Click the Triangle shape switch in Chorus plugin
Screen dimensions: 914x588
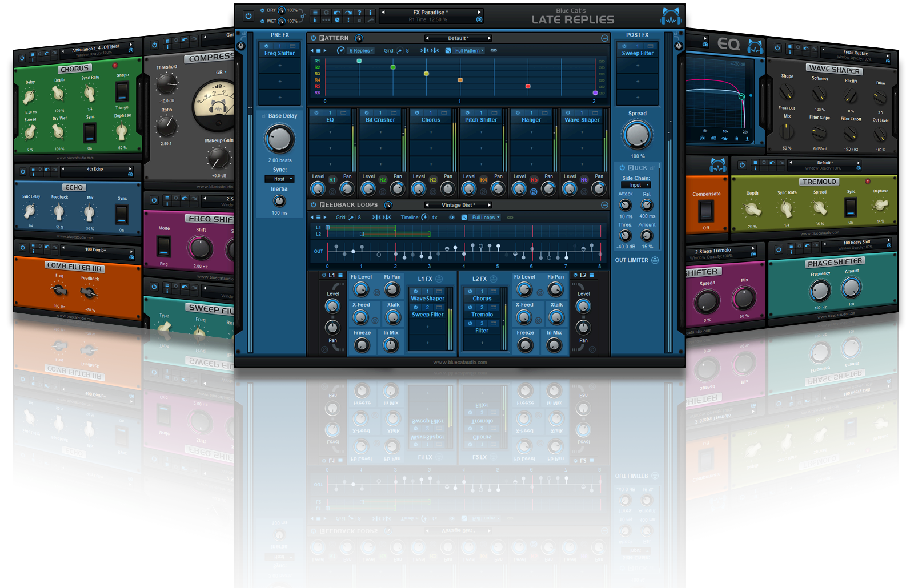click(122, 91)
